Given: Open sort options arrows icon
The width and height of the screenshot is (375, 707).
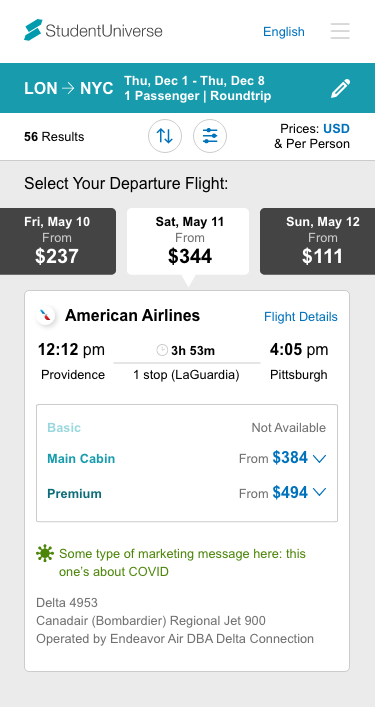Looking at the screenshot, I should pos(165,136).
